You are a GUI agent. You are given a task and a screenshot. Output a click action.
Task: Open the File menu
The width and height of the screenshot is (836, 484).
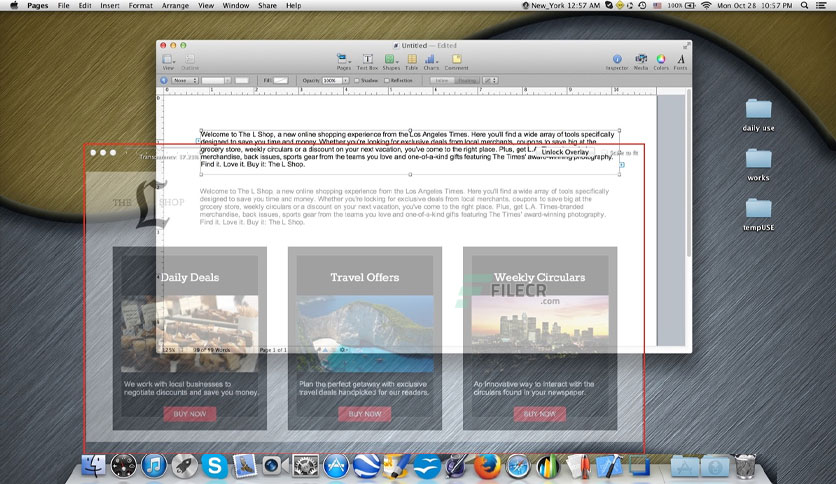[63, 5]
